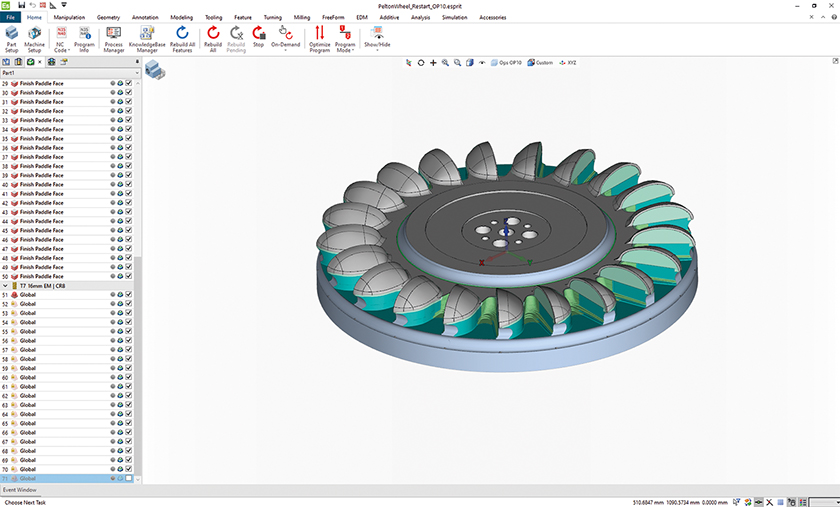Enable the checkbox on operation 71 Global
The width and height of the screenshot is (840, 507).
coord(129,478)
